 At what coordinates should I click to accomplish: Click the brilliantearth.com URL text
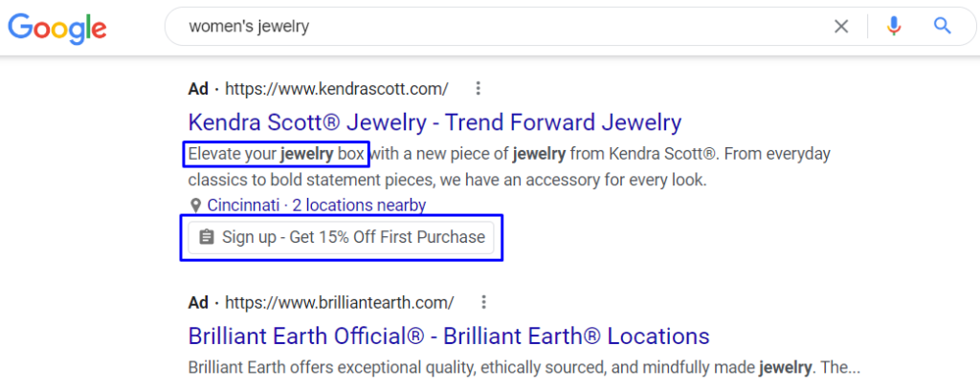coord(340,303)
